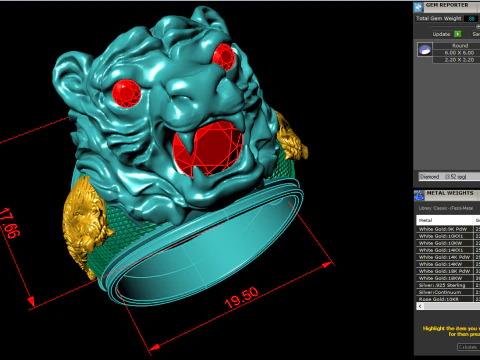480x360 pixels.
Task: Click the metal list scroll-left arrow
Action: [420, 306]
